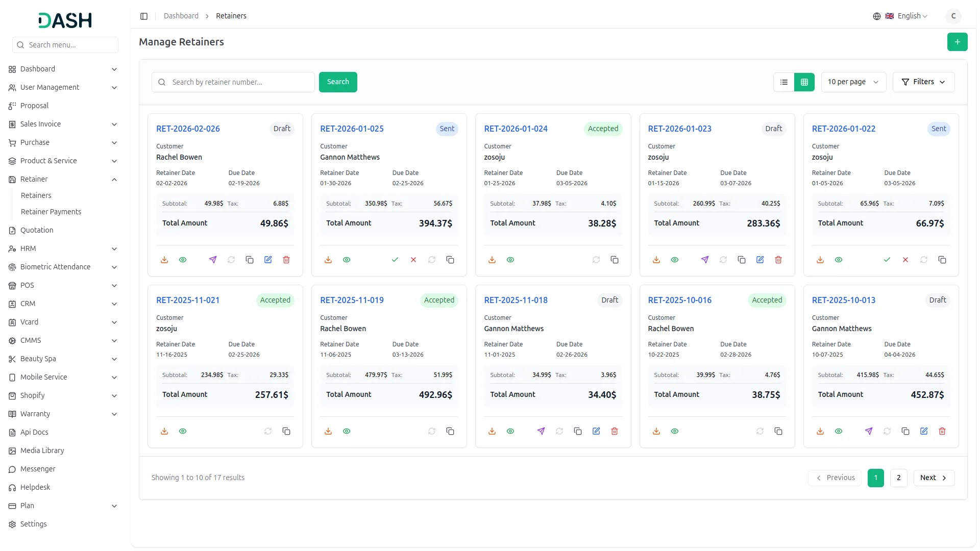
Task: Edit retainer RET-2026-01-023
Action: coord(760,260)
